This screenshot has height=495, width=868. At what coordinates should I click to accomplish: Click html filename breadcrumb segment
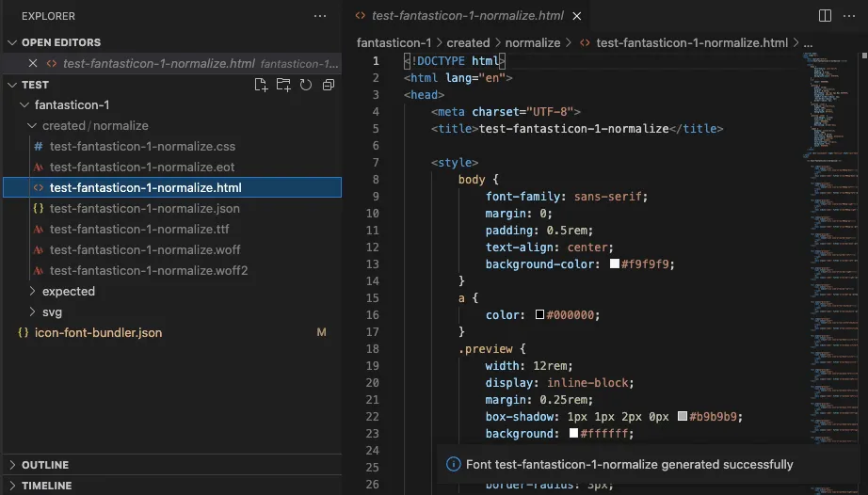point(692,42)
